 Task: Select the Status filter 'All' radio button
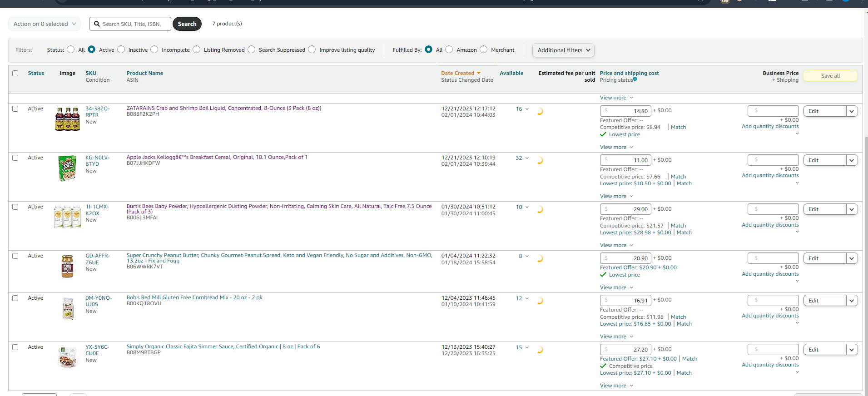(x=71, y=49)
